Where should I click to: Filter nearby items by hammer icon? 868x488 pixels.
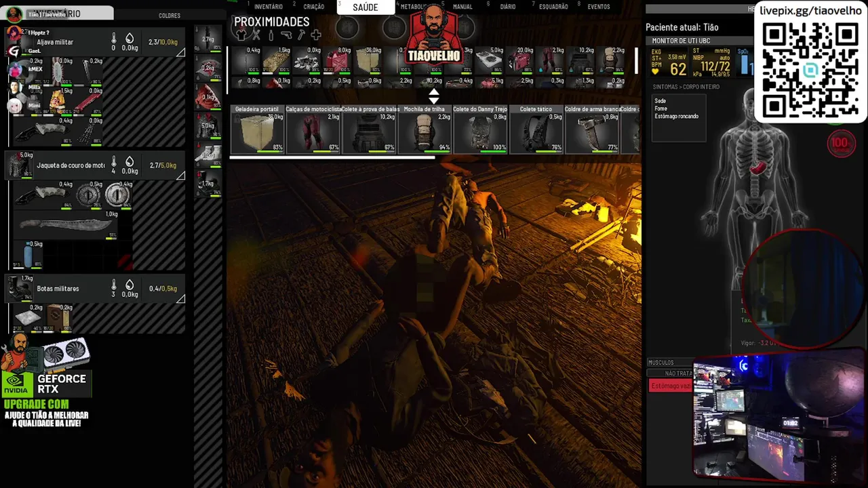point(301,35)
